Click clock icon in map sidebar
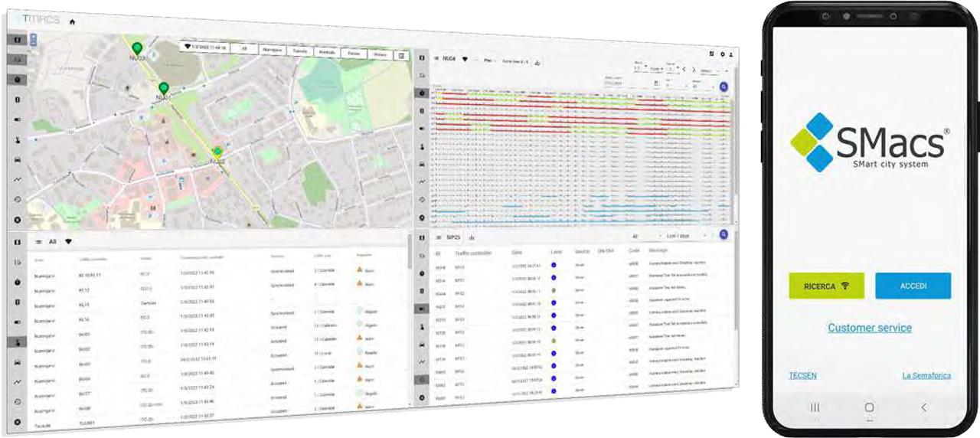Screen dimensions: 980x438 [17, 200]
